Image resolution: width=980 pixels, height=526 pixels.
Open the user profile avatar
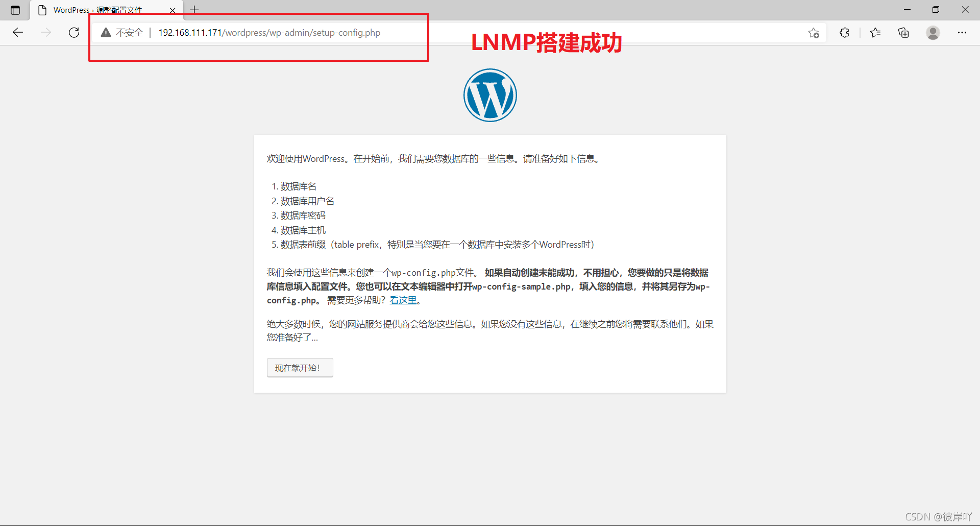[933, 33]
